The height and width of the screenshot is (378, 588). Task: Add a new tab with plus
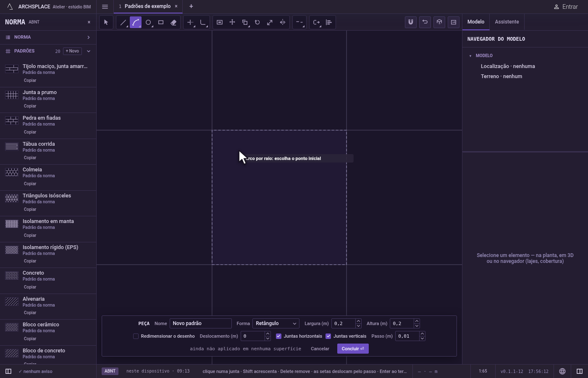[191, 6]
